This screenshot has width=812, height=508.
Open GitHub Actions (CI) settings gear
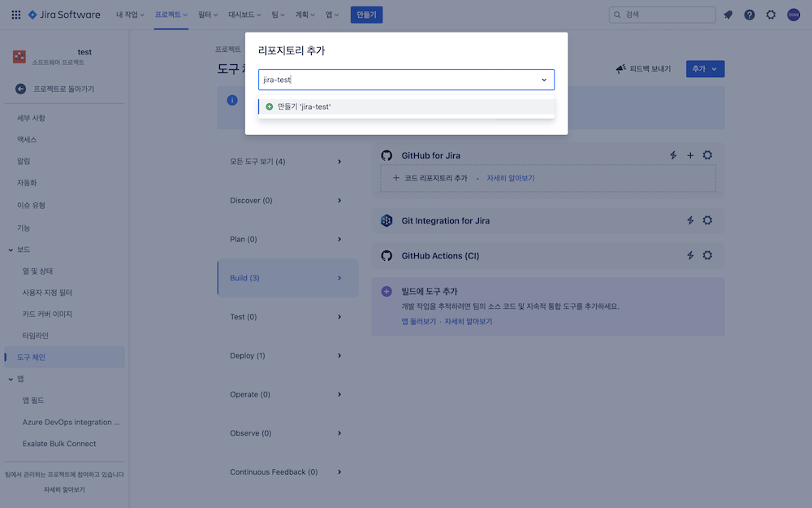click(707, 255)
